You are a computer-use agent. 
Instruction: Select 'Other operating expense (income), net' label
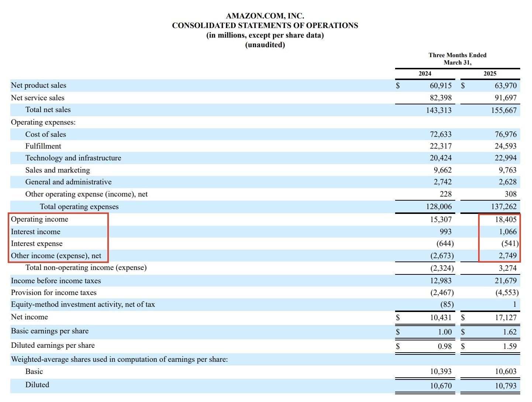point(86,194)
